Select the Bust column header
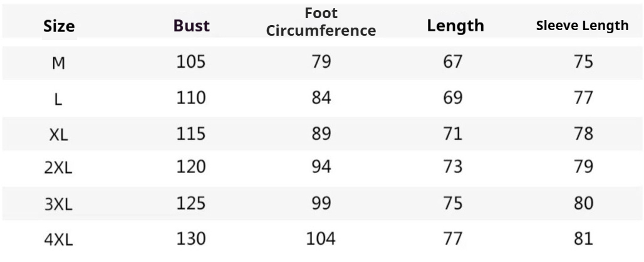Viewport: 644px width, 262px height. [x=191, y=26]
